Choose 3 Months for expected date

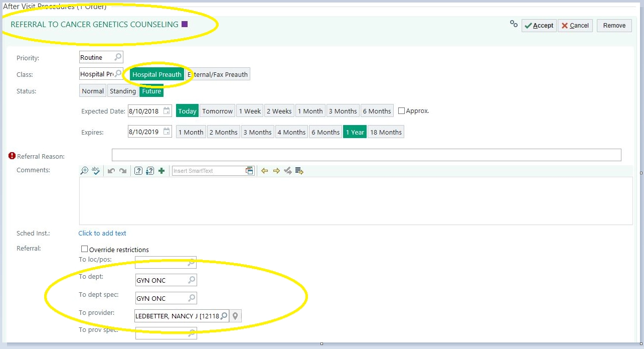click(343, 111)
